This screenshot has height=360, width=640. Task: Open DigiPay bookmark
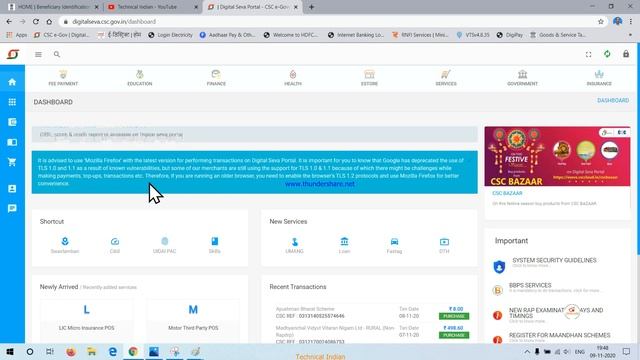pyautogui.click(x=510, y=35)
